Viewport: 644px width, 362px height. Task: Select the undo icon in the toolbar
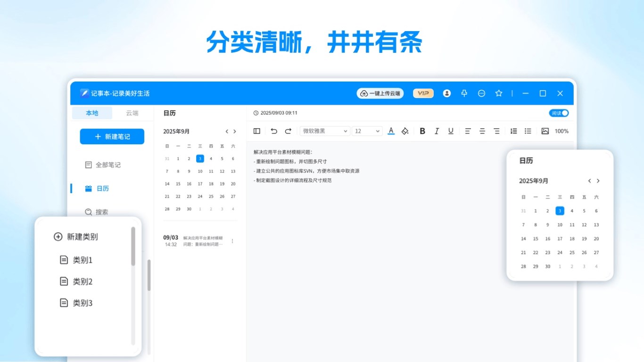[274, 131]
